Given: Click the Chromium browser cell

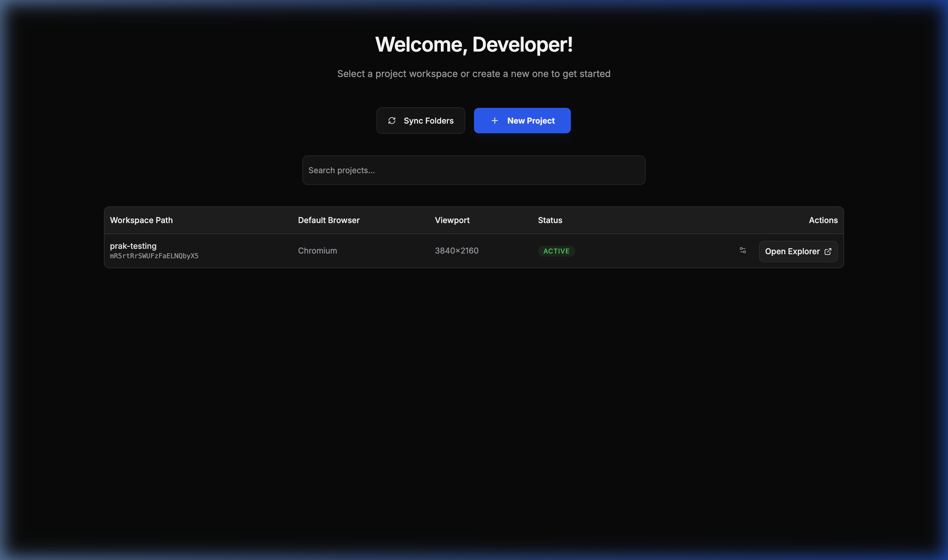Looking at the screenshot, I should [317, 251].
